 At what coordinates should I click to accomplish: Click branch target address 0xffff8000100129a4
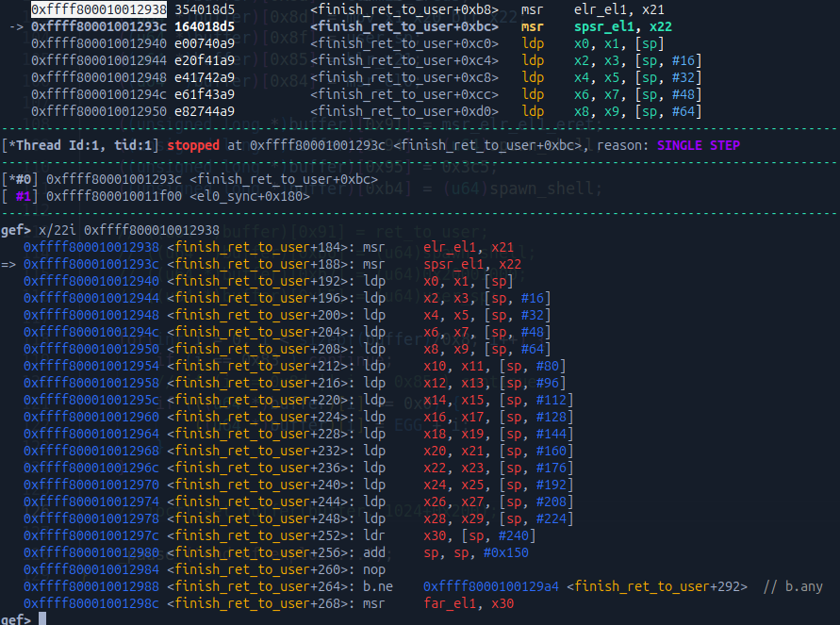point(491,586)
